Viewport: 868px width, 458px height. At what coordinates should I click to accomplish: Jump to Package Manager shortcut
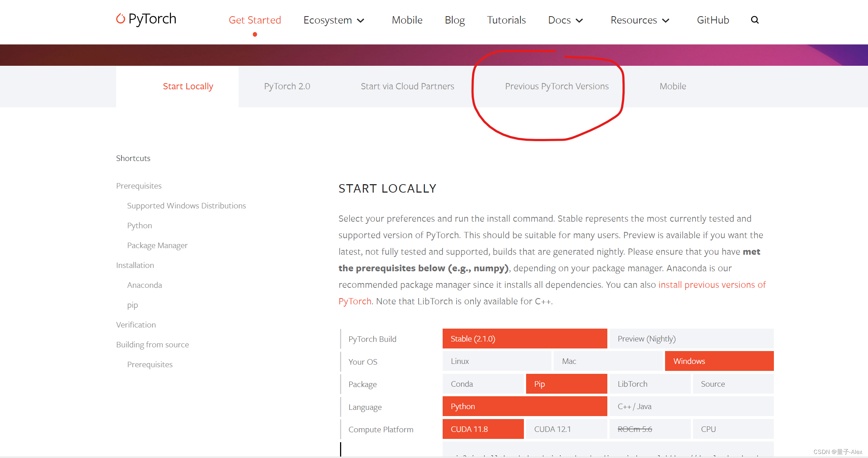[157, 246]
